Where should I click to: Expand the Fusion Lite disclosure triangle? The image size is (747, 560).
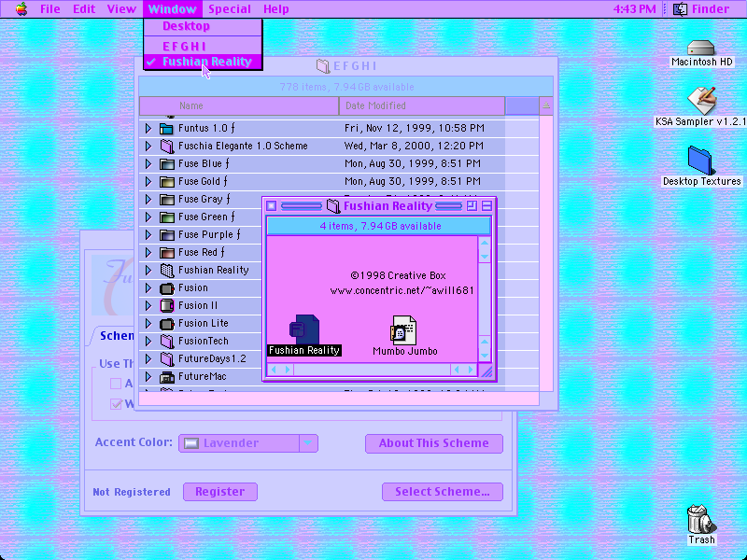pyautogui.click(x=148, y=324)
